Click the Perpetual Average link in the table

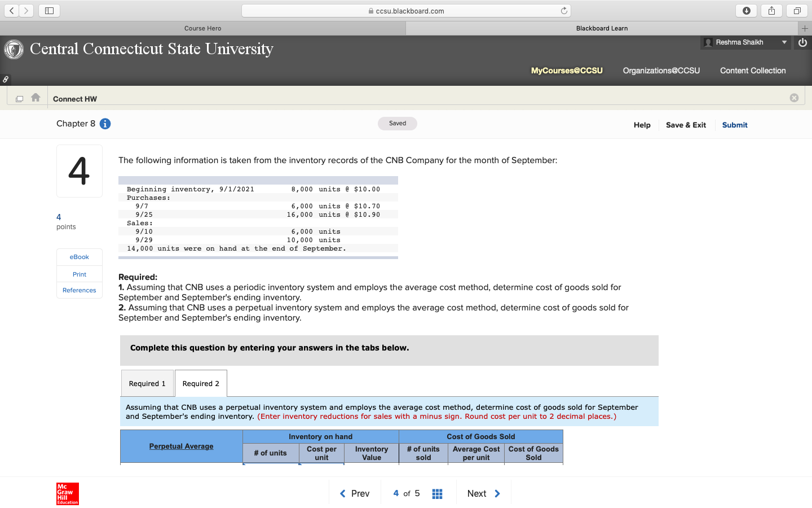(181, 446)
